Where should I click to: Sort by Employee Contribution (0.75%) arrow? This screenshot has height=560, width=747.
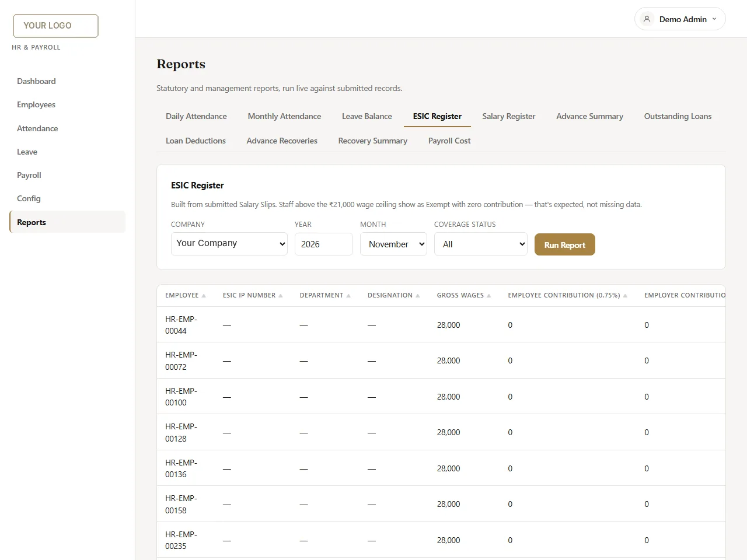coord(625,296)
